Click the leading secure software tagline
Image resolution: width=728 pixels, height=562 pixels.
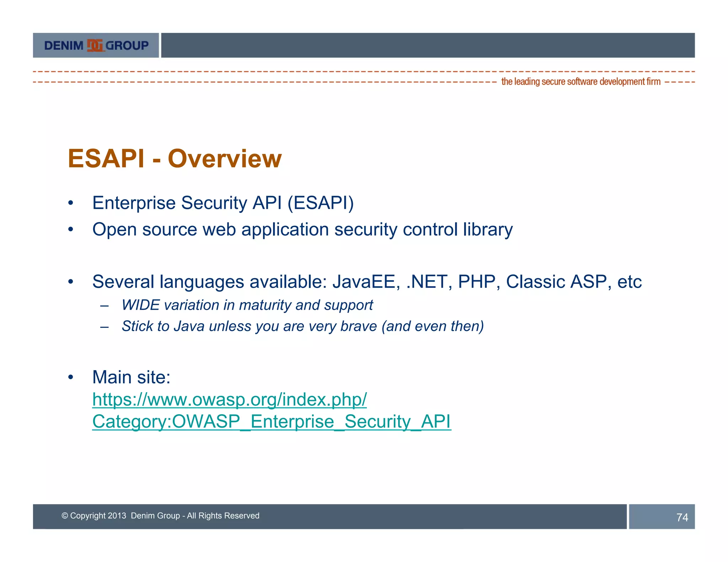click(x=580, y=82)
